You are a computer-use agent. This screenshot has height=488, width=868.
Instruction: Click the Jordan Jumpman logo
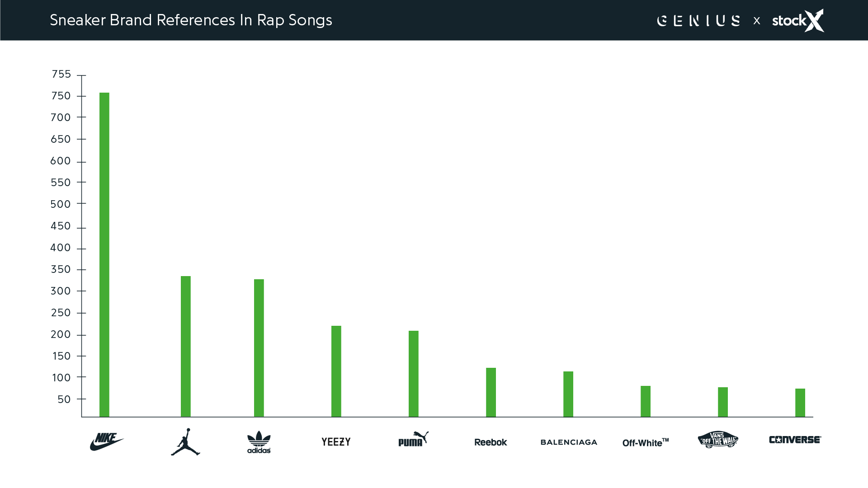(x=185, y=442)
